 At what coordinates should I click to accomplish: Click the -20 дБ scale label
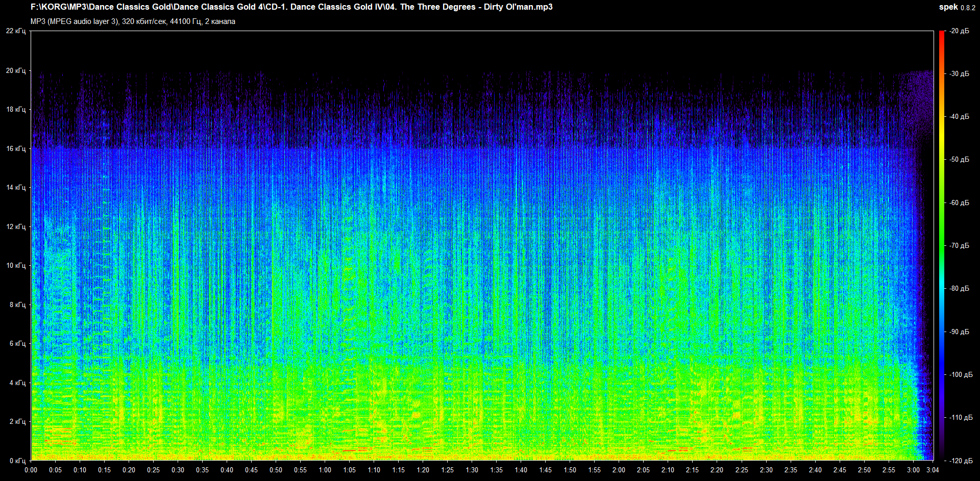[x=959, y=31]
